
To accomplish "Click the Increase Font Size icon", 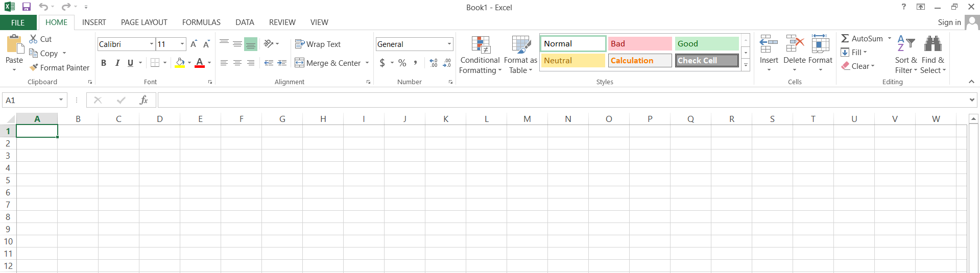I will pyautogui.click(x=194, y=44).
